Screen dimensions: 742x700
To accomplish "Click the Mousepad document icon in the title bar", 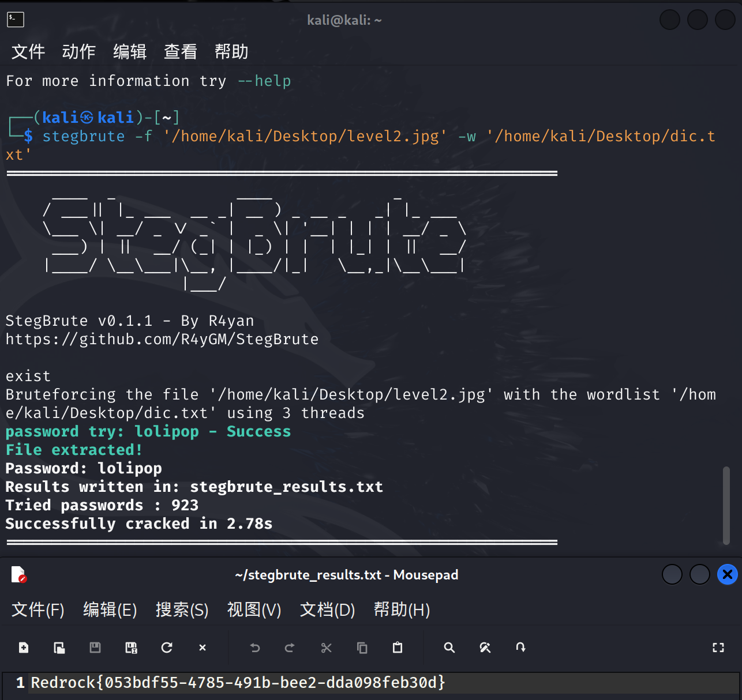I will tap(18, 574).
